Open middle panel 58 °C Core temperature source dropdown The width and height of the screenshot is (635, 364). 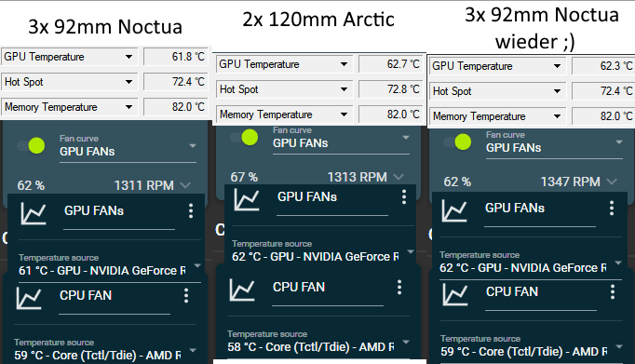click(318, 343)
